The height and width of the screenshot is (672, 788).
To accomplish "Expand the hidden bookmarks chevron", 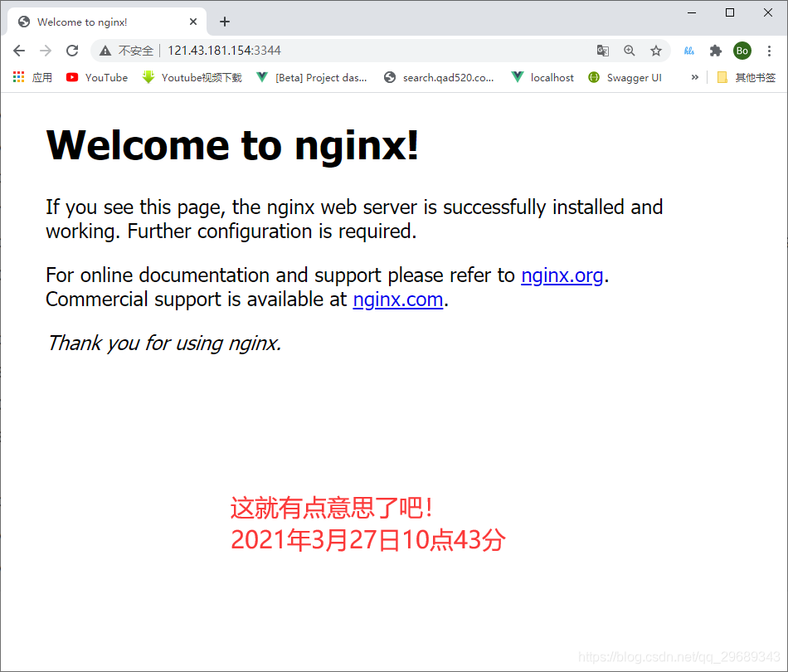I will [x=694, y=77].
